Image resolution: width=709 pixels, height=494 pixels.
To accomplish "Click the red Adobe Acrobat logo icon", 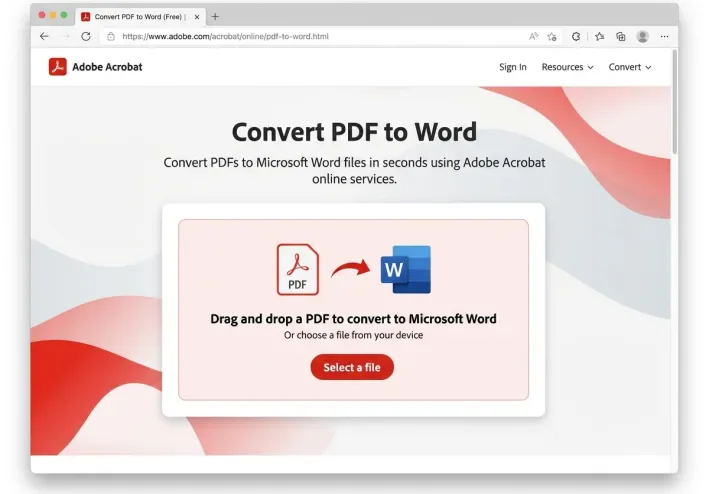I will coord(57,66).
